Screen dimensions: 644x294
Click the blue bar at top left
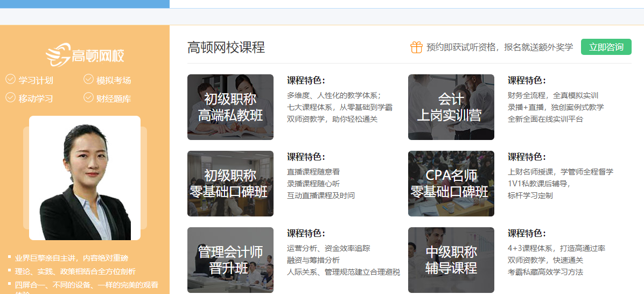point(85,4)
